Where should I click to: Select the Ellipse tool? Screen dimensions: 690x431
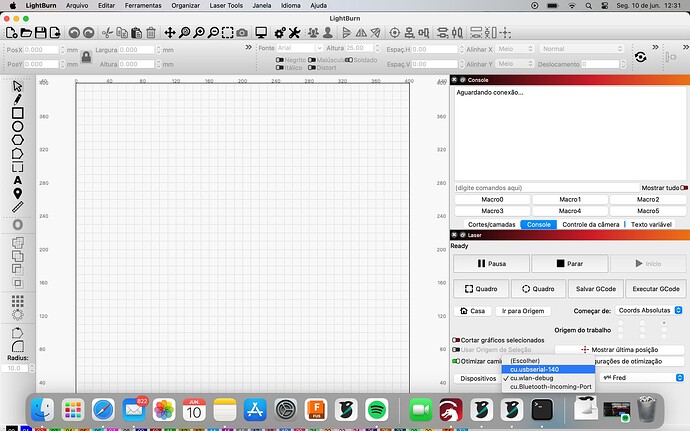pos(18,127)
